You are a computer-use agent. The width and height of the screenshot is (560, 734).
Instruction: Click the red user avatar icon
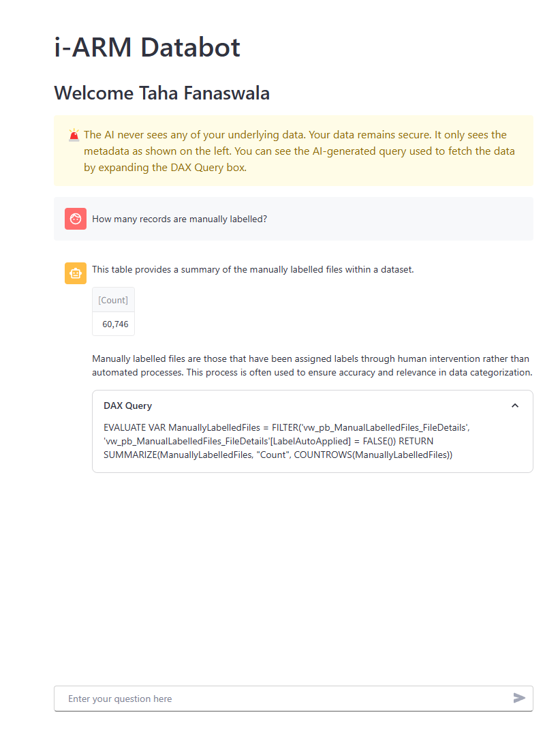pos(76,219)
